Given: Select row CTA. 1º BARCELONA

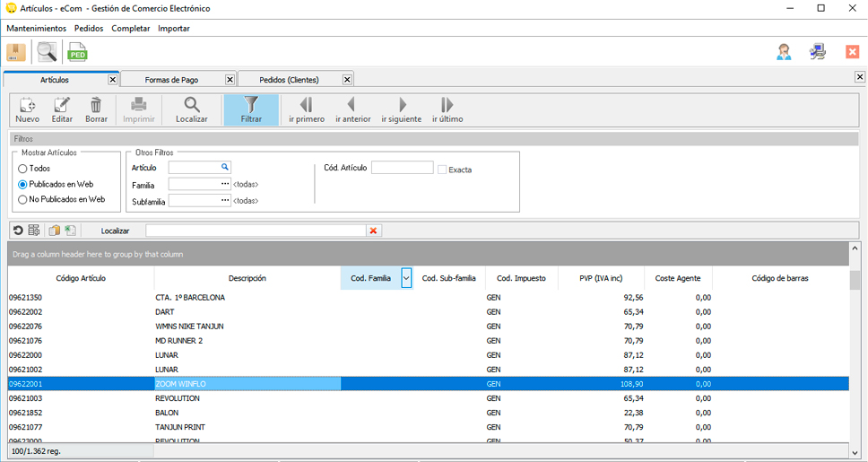Looking at the screenshot, I should point(429,298).
